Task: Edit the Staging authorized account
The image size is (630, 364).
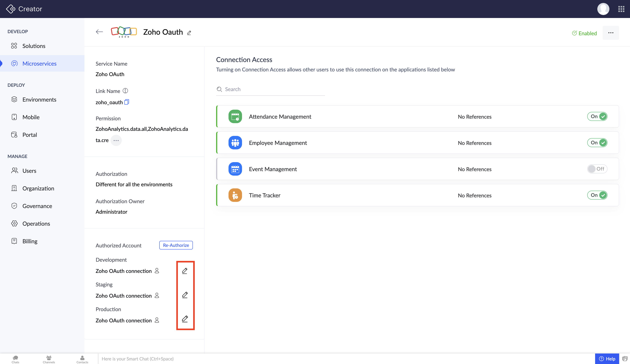Action: pos(185,295)
